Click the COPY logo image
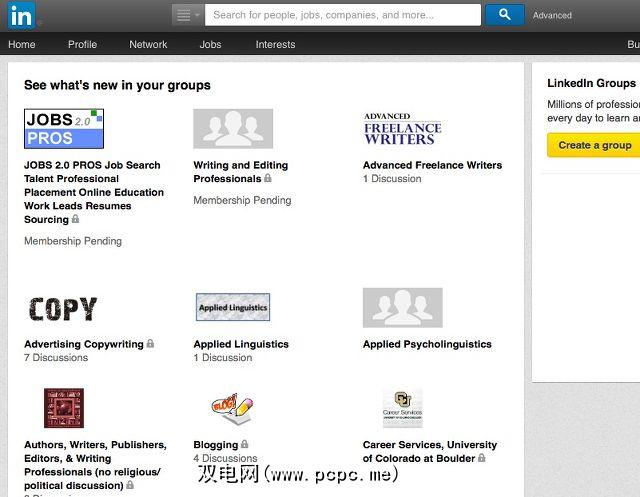 click(x=63, y=309)
